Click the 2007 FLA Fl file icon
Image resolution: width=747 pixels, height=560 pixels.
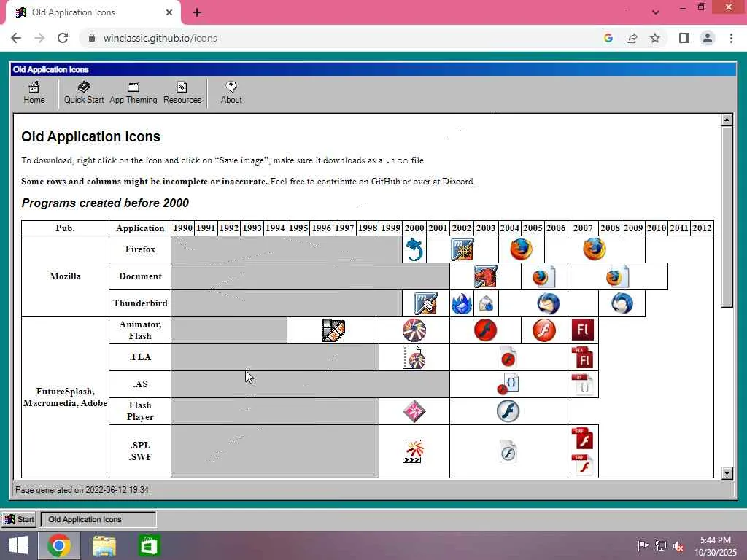583,357
